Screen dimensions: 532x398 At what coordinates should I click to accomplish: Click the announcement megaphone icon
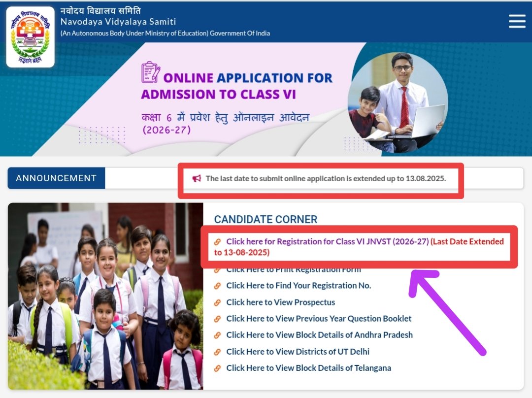pyautogui.click(x=197, y=178)
